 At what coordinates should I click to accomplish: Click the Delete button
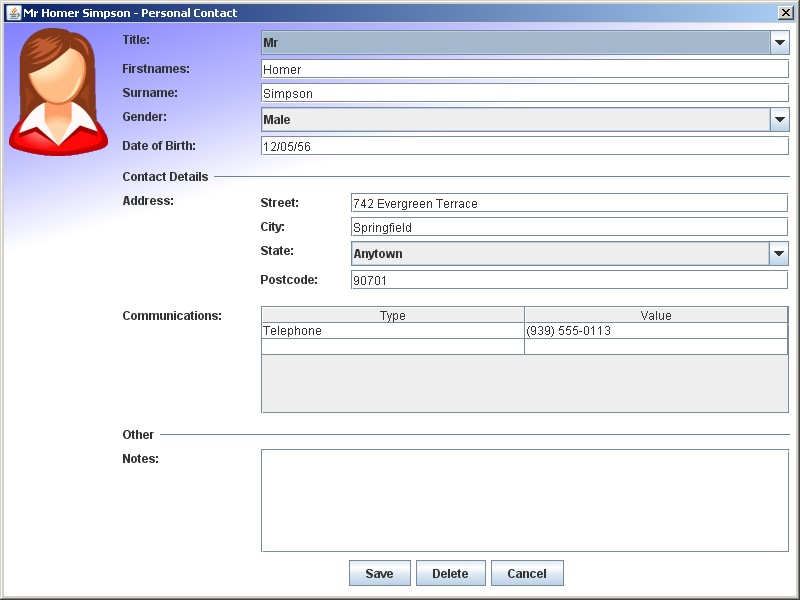pos(451,573)
